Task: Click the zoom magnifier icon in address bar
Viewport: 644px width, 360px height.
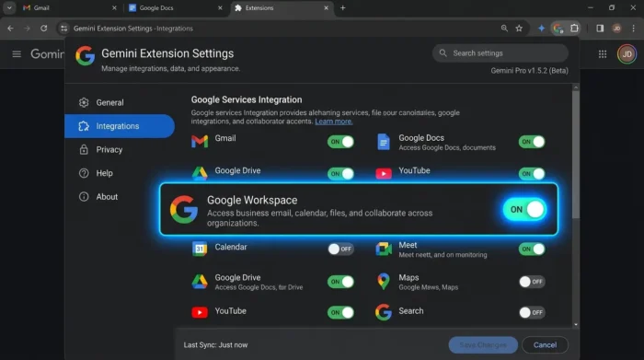Action: tap(504, 29)
